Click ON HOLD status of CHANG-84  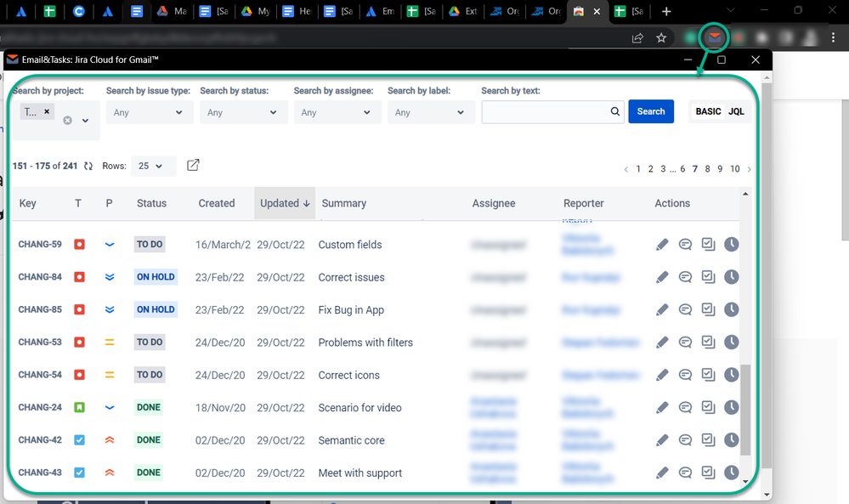click(156, 276)
